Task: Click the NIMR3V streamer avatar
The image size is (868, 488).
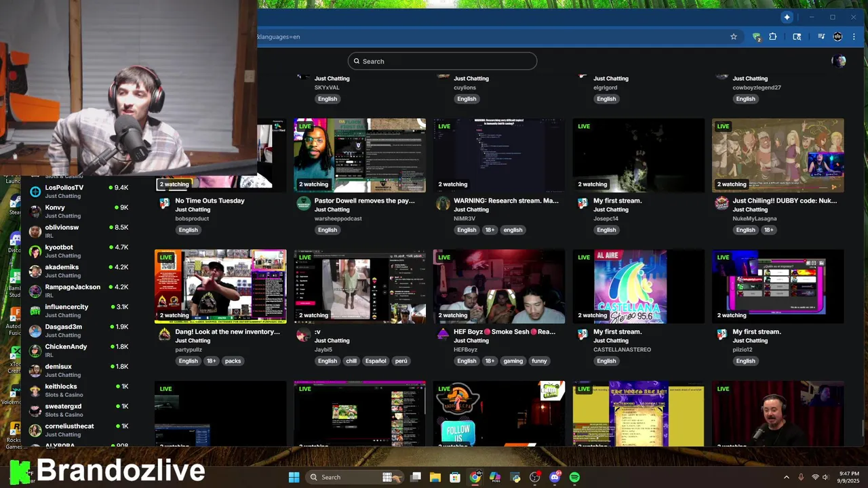Action: tap(443, 203)
